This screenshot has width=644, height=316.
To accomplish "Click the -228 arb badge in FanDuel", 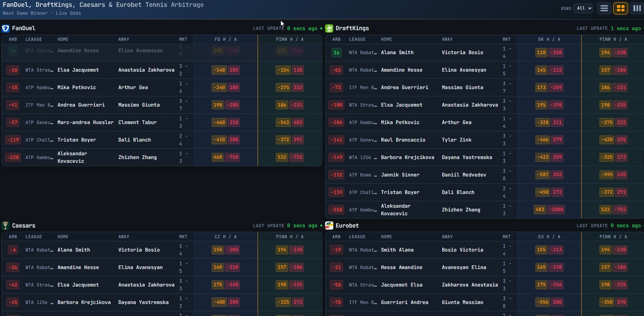I will [13, 157].
